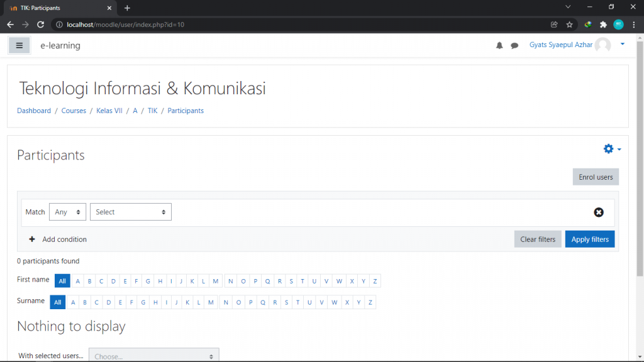Screen dimensions: 644x362
Task: Reload the current page
Action: [40, 25]
